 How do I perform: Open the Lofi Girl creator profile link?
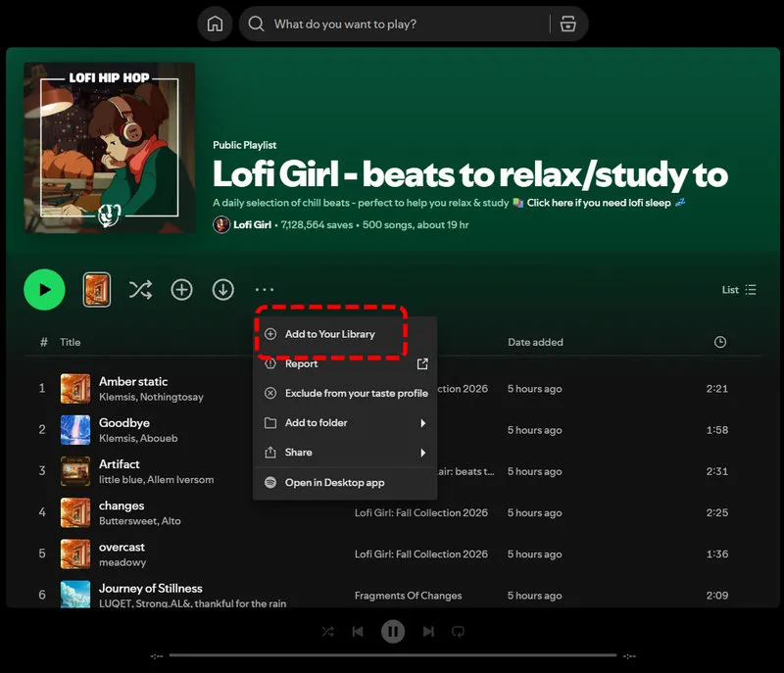(x=253, y=225)
